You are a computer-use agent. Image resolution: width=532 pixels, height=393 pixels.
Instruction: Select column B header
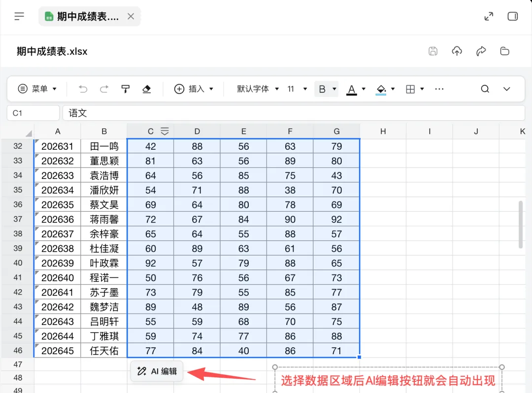[104, 131]
